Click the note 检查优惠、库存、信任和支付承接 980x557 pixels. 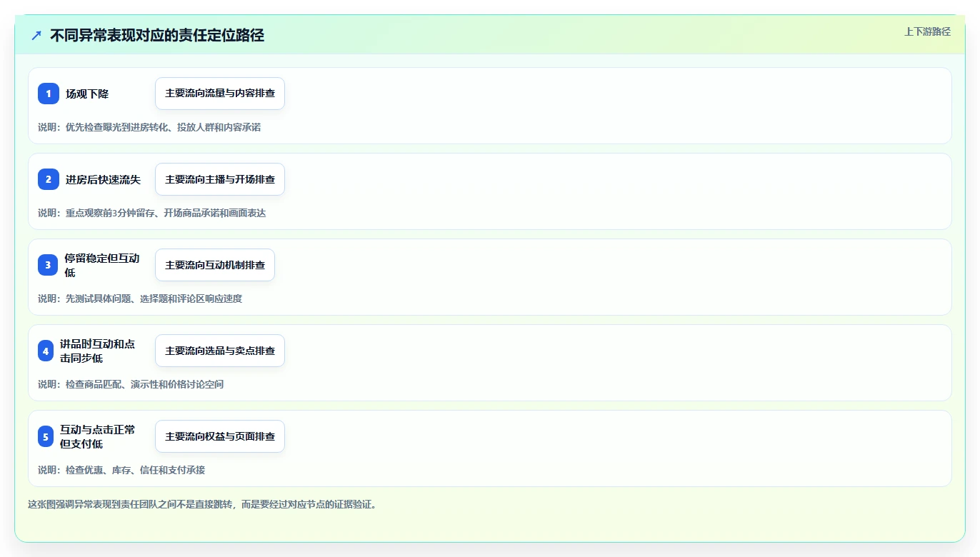coord(121,470)
